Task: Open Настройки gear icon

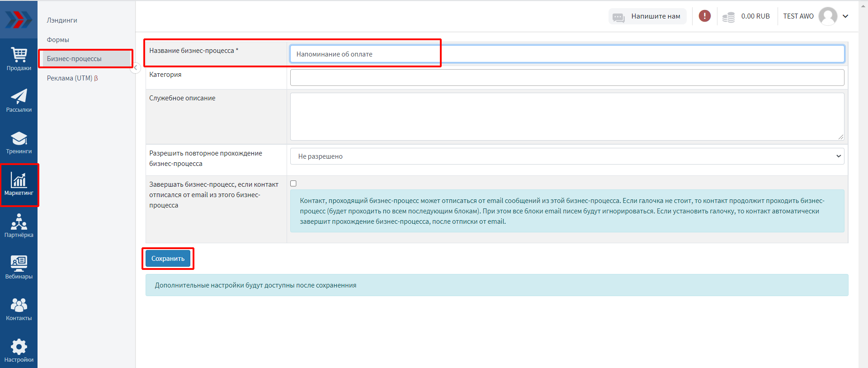Action: tap(19, 351)
